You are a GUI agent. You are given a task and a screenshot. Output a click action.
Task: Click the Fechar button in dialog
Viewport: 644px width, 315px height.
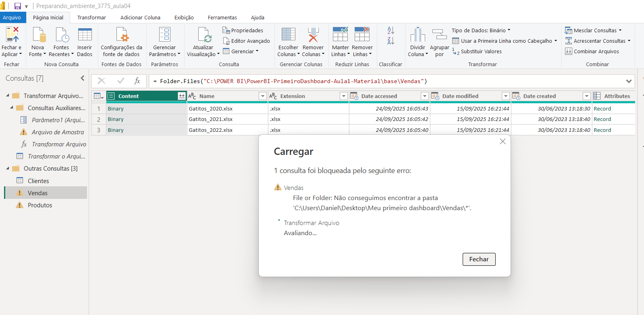click(479, 259)
